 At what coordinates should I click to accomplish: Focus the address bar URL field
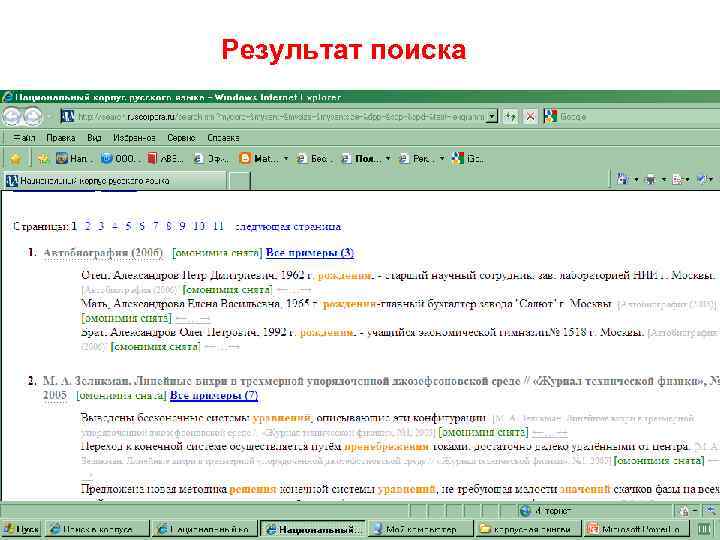pos(281,117)
